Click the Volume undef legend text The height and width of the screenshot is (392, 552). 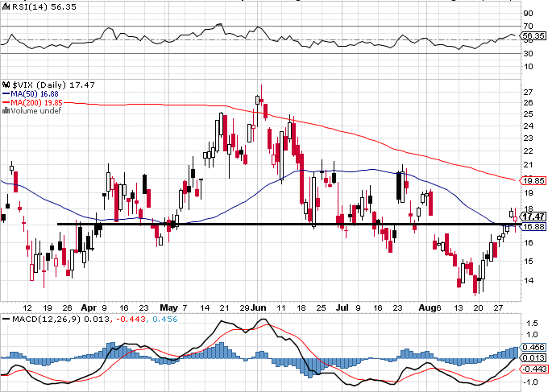coord(36,111)
